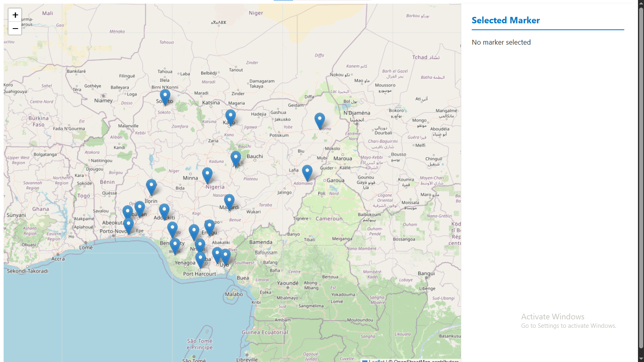Click the marker at Ado-Ekiti
This screenshot has width=644, height=362.
164,211
